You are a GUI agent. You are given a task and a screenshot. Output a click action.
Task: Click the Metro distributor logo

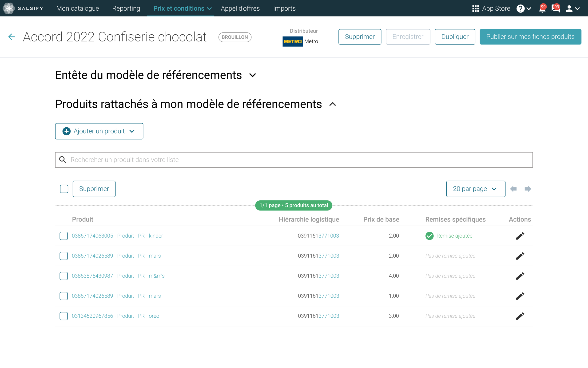[x=292, y=41]
